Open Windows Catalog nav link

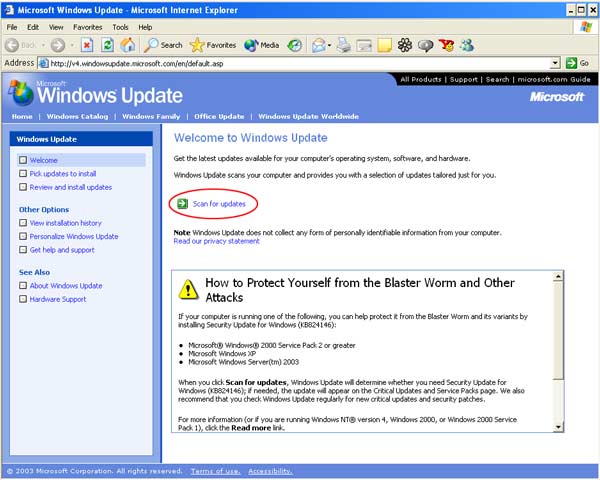pos(77,116)
